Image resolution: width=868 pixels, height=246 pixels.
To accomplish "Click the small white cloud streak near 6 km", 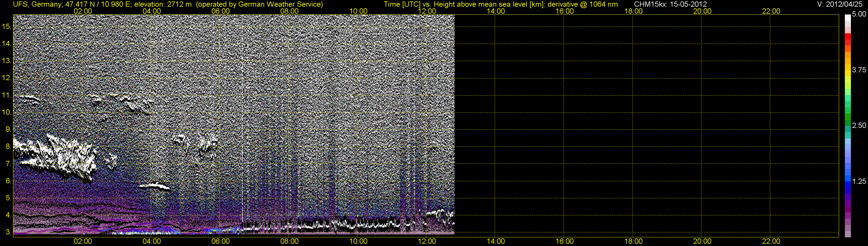I will click(154, 186).
